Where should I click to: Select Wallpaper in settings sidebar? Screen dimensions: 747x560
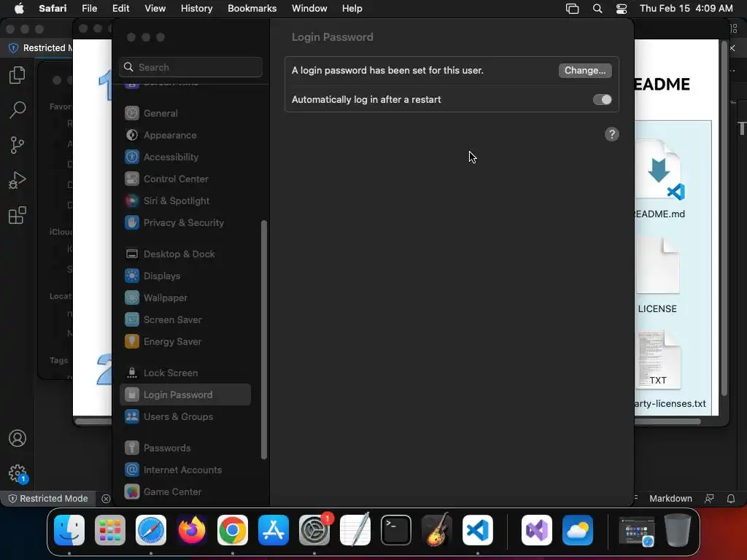click(x=185, y=298)
